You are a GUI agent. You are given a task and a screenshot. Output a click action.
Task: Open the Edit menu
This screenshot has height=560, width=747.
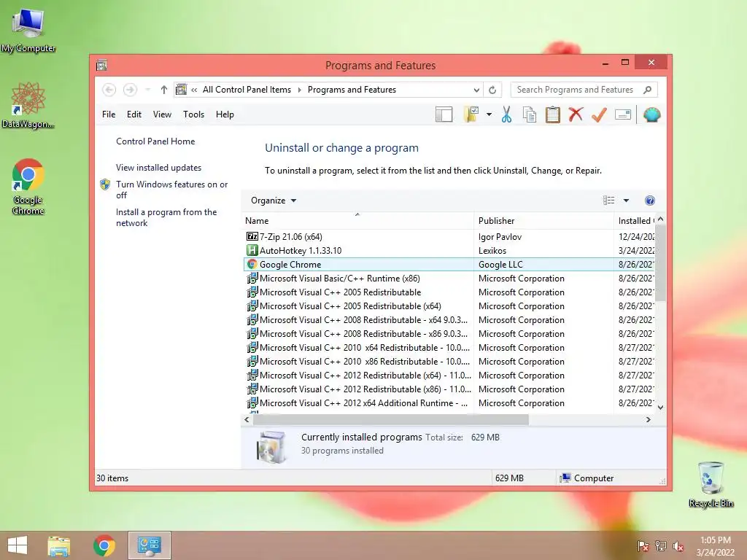(134, 114)
